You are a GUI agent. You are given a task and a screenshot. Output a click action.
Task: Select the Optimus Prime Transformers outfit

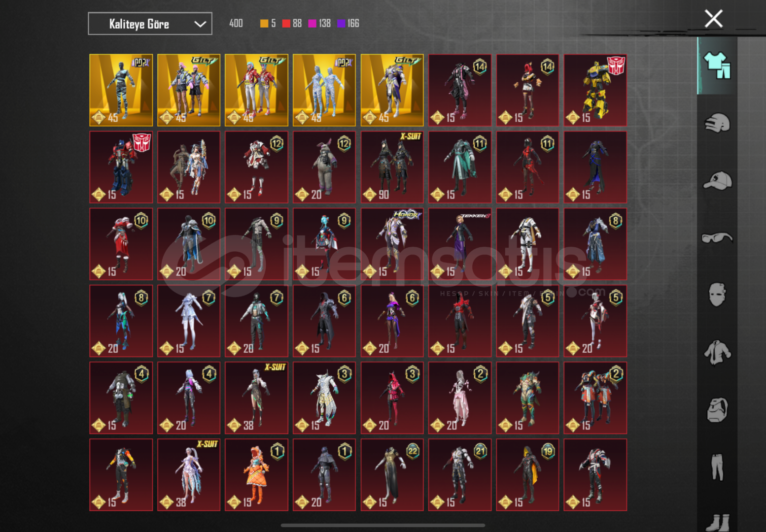click(121, 167)
